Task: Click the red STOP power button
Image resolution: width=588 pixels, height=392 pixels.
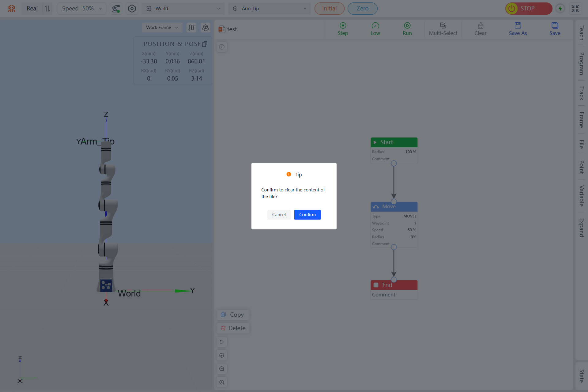Action: click(x=529, y=9)
